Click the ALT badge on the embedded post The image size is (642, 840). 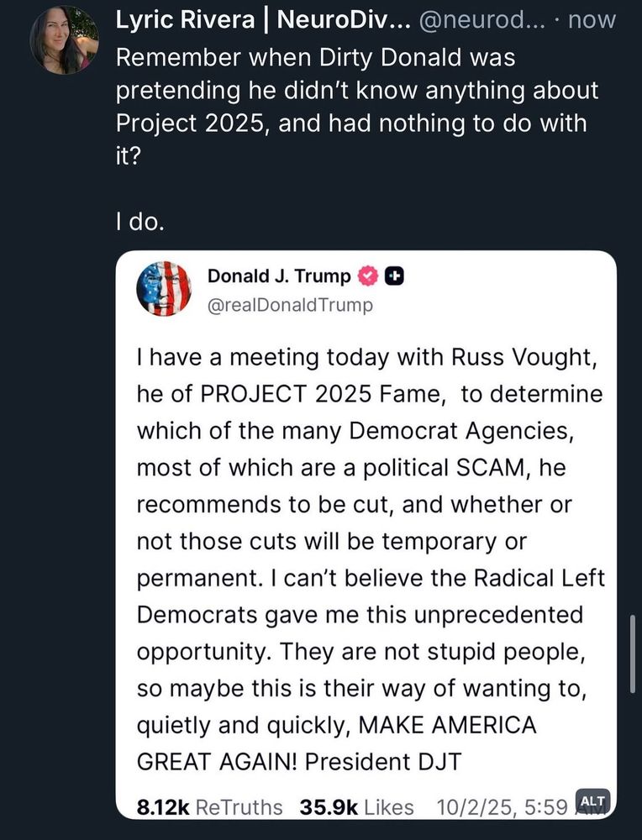click(593, 802)
